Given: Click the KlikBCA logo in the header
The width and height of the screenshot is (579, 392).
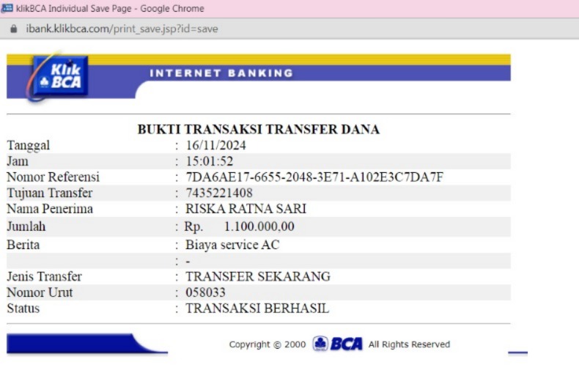Looking at the screenshot, I should pos(60,76).
